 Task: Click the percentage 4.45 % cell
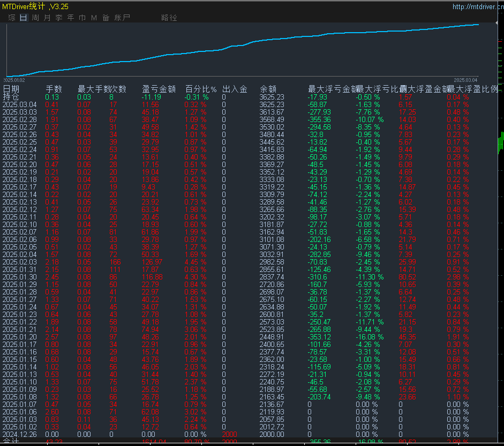click(x=195, y=262)
